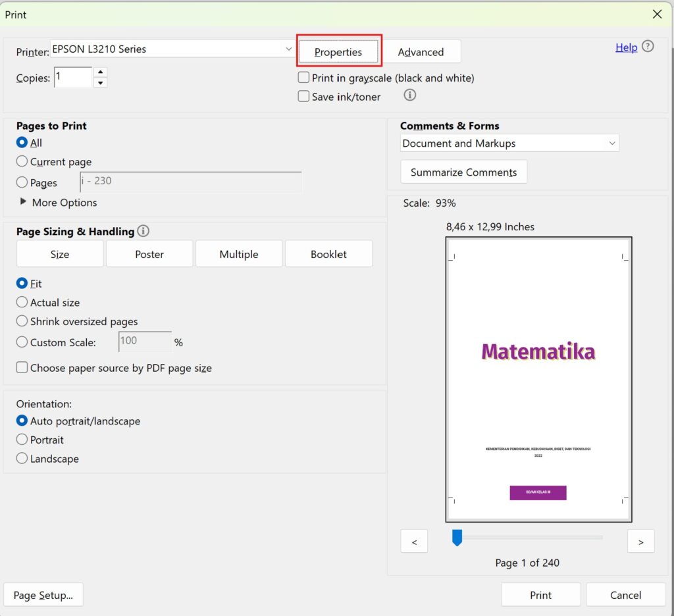Screen dimensions: 674x616
Task: Click the previous page arrow button
Action: point(414,541)
